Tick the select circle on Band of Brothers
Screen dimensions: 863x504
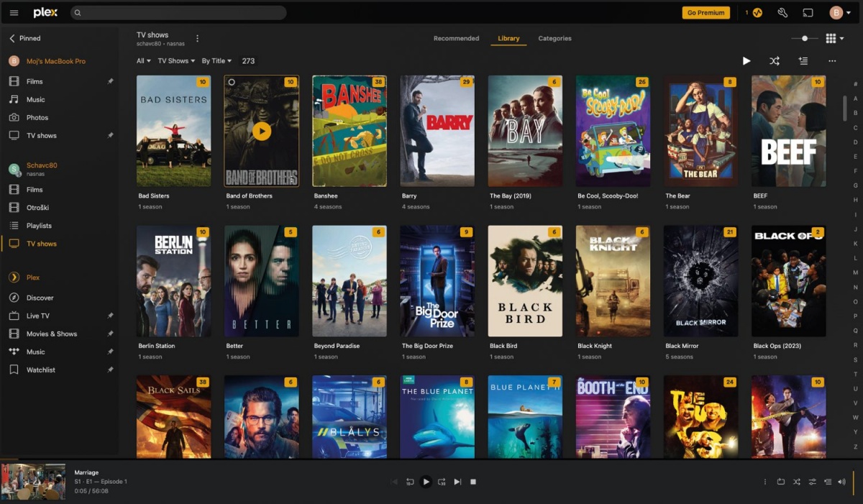pyautogui.click(x=232, y=83)
